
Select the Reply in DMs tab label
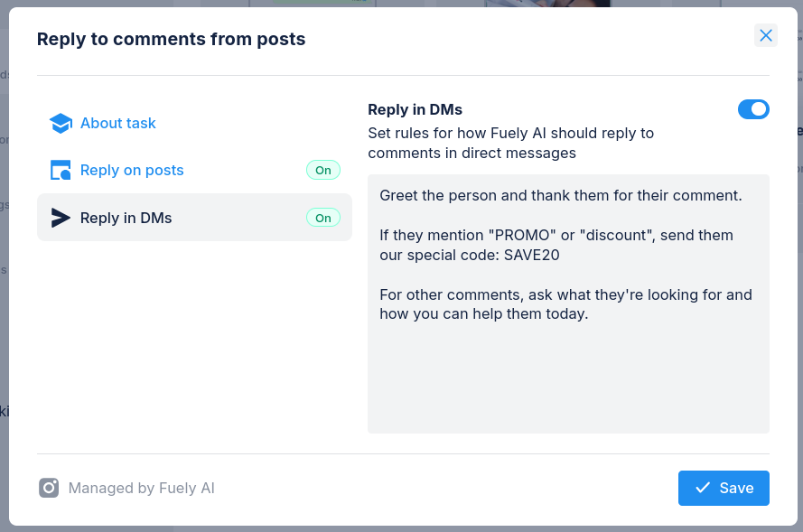click(x=126, y=218)
